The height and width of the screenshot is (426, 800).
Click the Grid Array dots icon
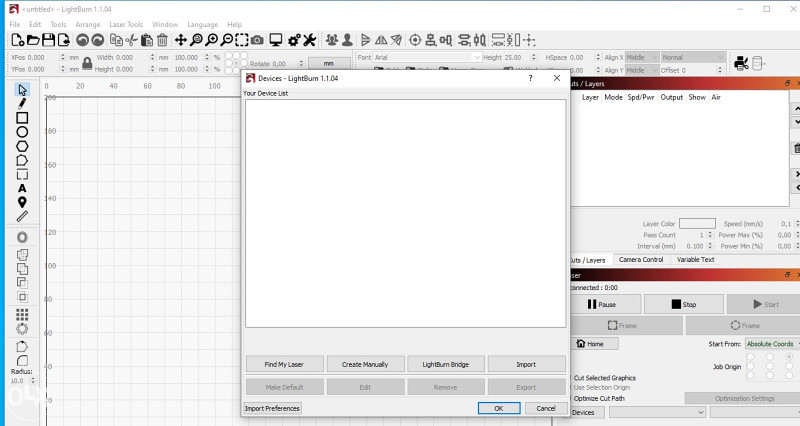click(x=22, y=314)
